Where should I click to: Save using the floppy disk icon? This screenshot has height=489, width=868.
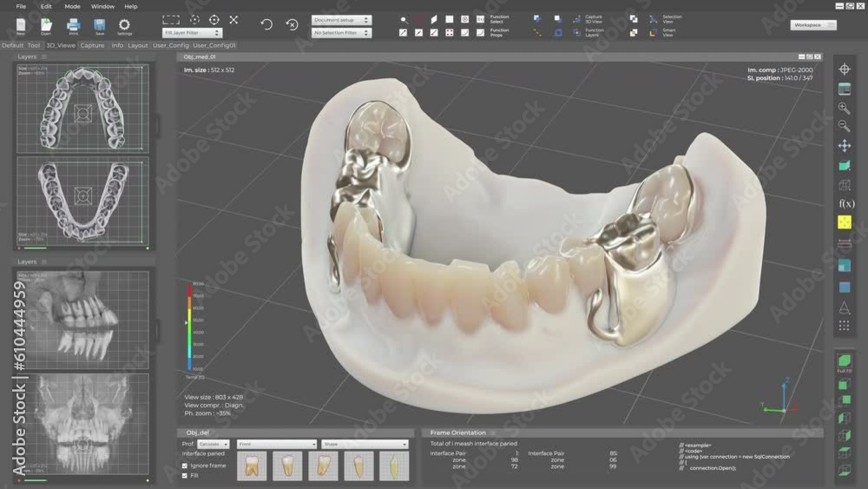point(99,24)
